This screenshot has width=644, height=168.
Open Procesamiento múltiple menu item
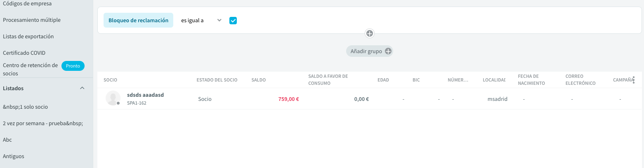tap(32, 20)
